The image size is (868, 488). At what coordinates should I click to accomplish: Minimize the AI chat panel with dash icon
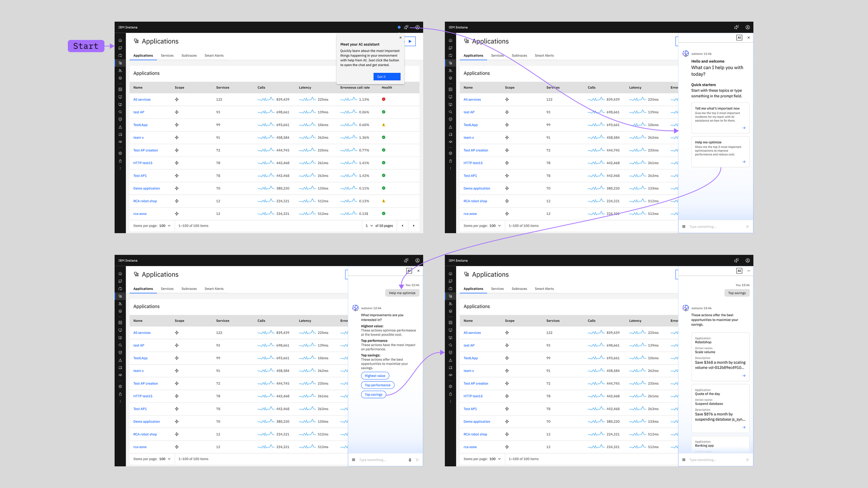click(x=749, y=271)
